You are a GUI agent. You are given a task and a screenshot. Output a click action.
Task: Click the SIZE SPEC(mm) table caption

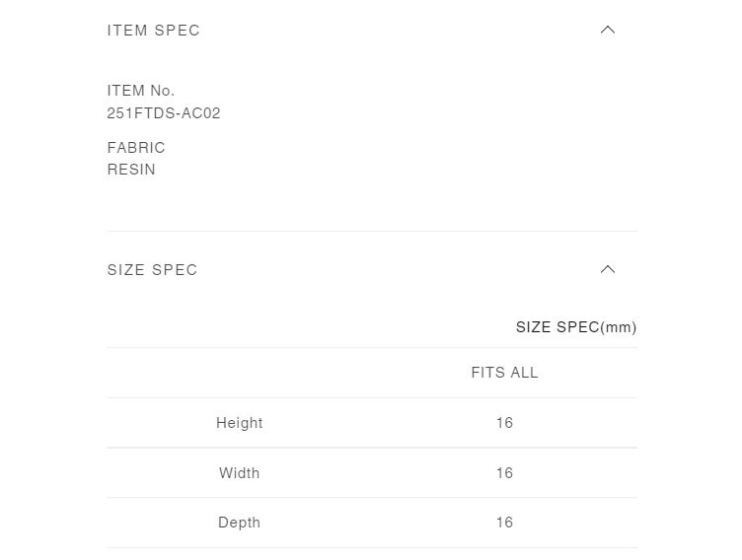pos(576,327)
